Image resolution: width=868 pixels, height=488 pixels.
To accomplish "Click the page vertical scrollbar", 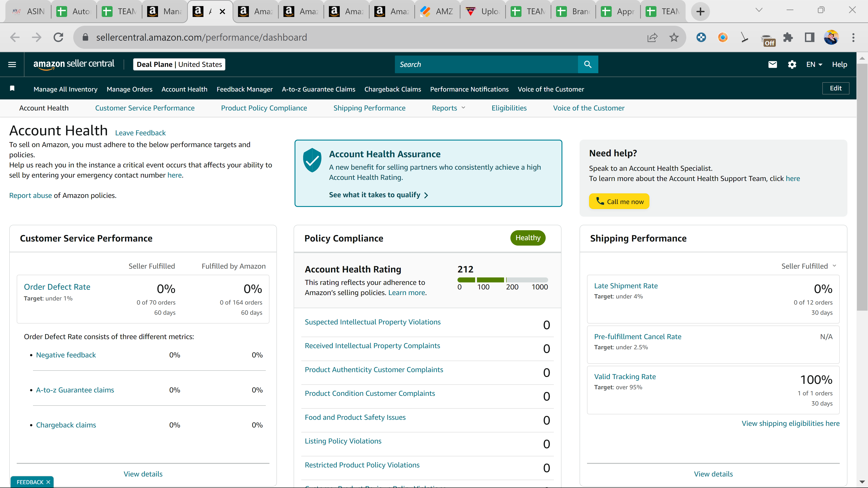I will click(862, 187).
